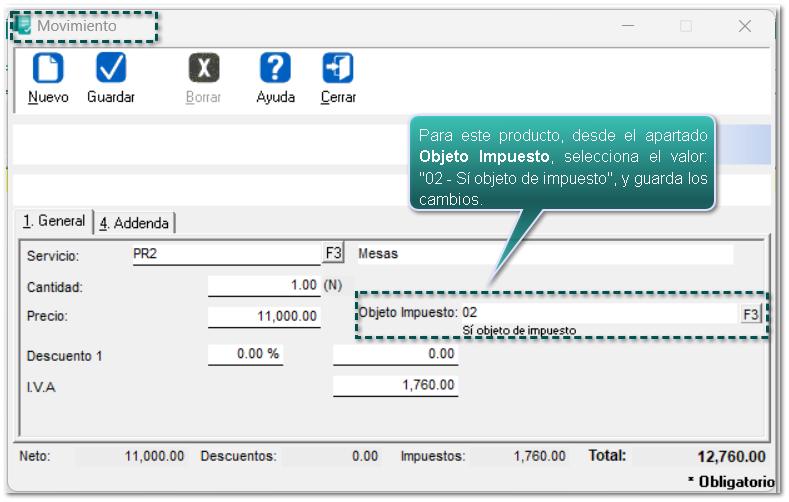Click the Precio field 11,000.00
This screenshot has height=502, width=789.
pyautogui.click(x=264, y=317)
